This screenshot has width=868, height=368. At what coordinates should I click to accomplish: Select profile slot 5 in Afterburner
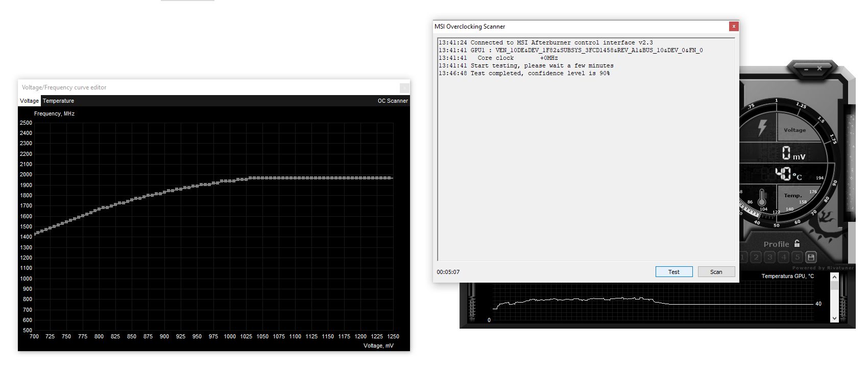pyautogui.click(x=797, y=257)
